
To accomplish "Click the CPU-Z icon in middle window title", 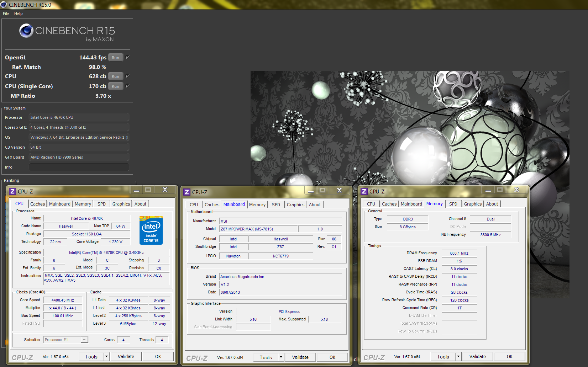I will 187,192.
